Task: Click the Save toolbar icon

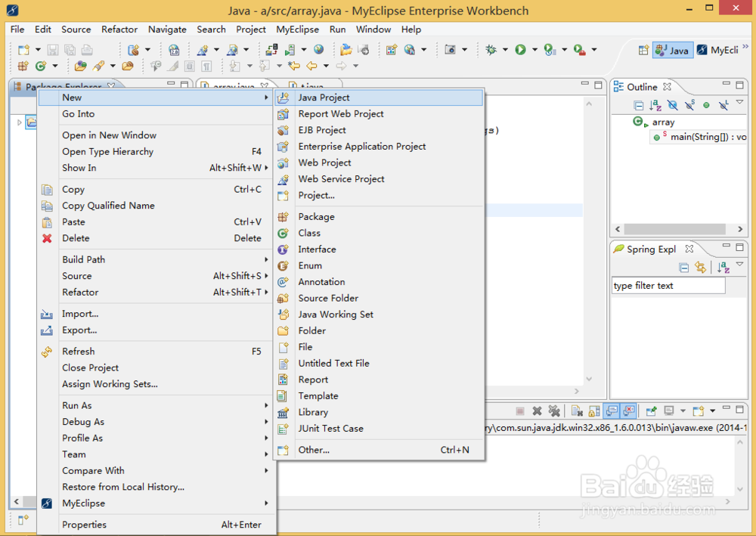Action: click(x=53, y=50)
